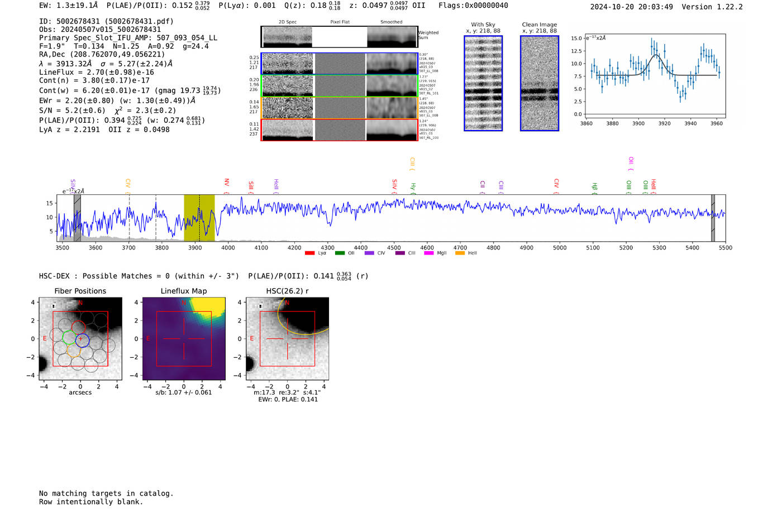The height and width of the screenshot is (532, 782).
Task: Click the red Lyα legend swatch
Action: tap(309, 253)
